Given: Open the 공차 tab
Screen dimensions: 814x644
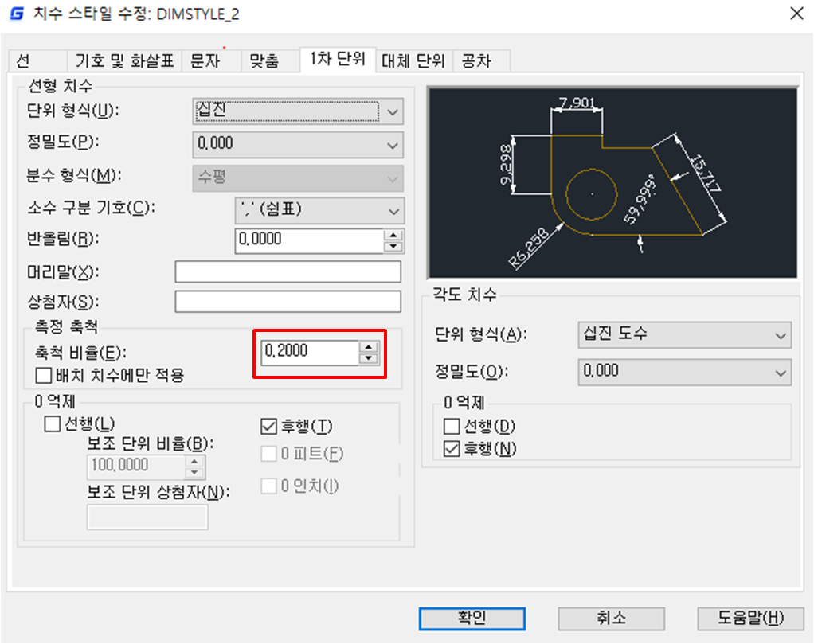Looking at the screenshot, I should (481, 61).
